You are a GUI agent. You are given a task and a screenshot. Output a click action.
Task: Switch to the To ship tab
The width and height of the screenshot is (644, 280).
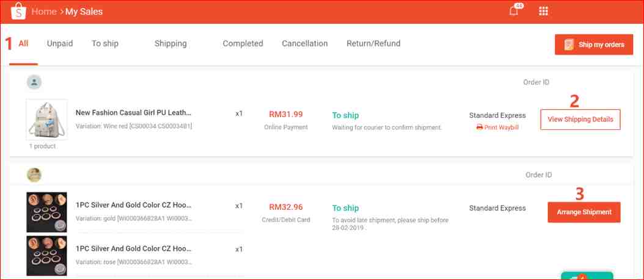coord(105,43)
